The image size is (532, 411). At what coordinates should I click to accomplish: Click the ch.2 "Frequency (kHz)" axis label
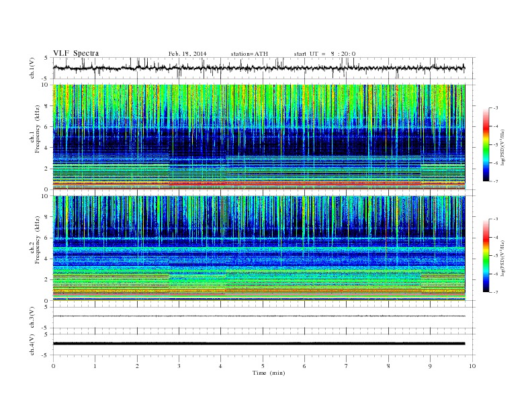click(x=38, y=239)
